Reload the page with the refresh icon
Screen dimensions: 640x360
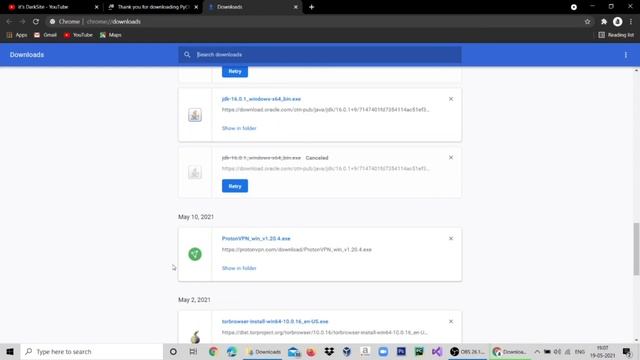pyautogui.click(x=36, y=22)
